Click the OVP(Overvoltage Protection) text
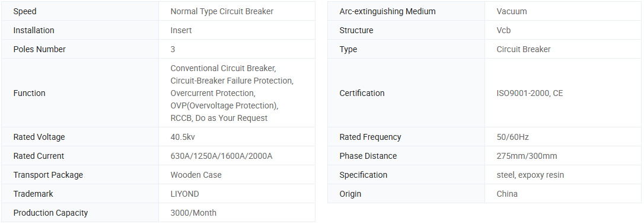 224,105
